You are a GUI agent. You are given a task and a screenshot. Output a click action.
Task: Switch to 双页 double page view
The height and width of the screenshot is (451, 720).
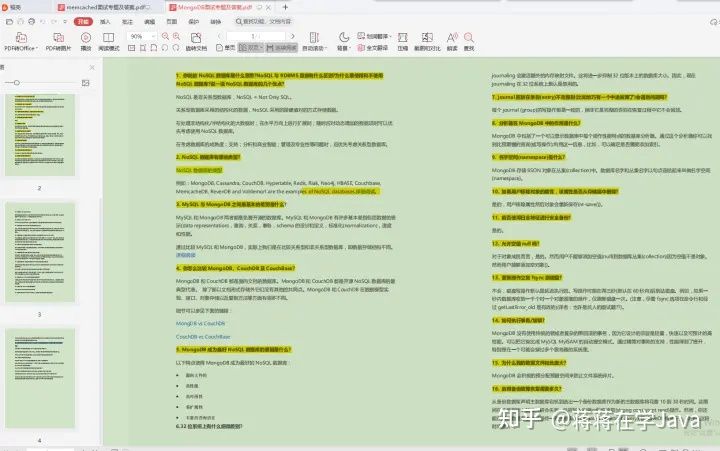(249, 48)
